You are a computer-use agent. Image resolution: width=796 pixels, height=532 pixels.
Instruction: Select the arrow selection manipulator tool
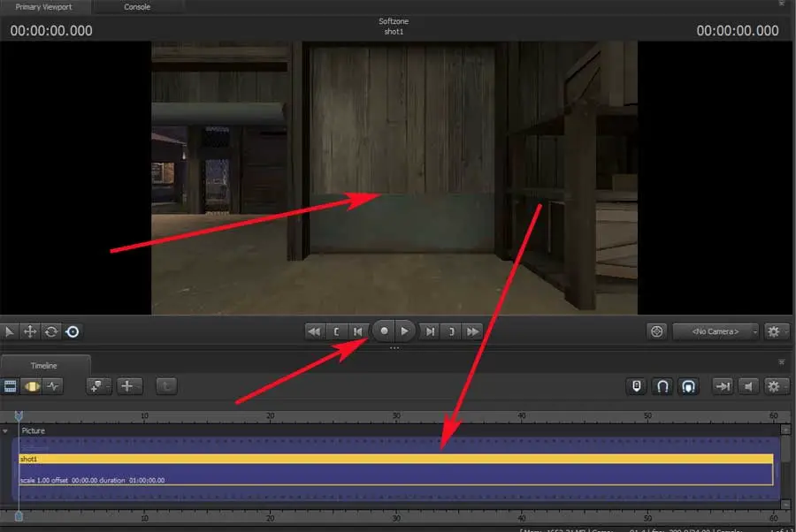[x=9, y=331]
